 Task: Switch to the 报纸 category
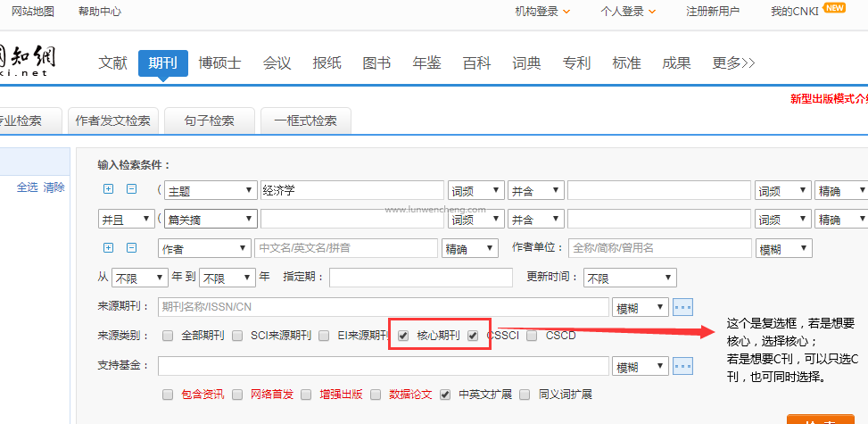[x=327, y=63]
